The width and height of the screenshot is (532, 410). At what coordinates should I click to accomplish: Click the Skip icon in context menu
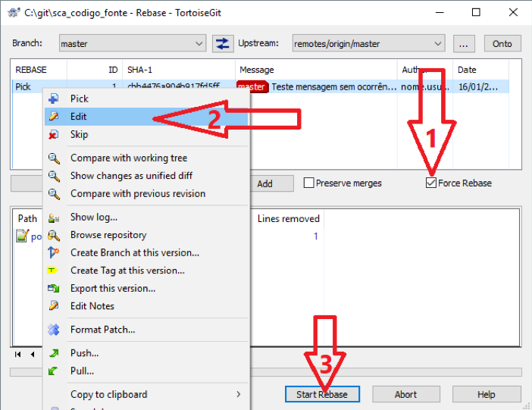tap(54, 135)
